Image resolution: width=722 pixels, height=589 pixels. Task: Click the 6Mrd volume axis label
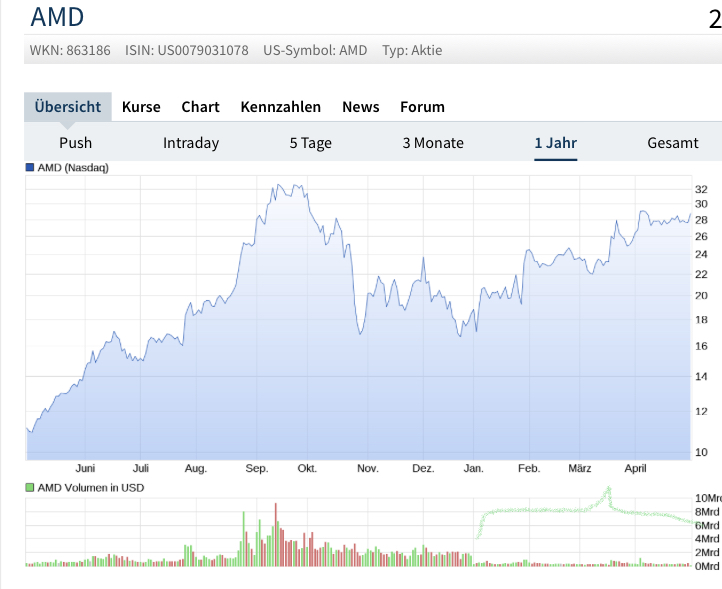(707, 525)
